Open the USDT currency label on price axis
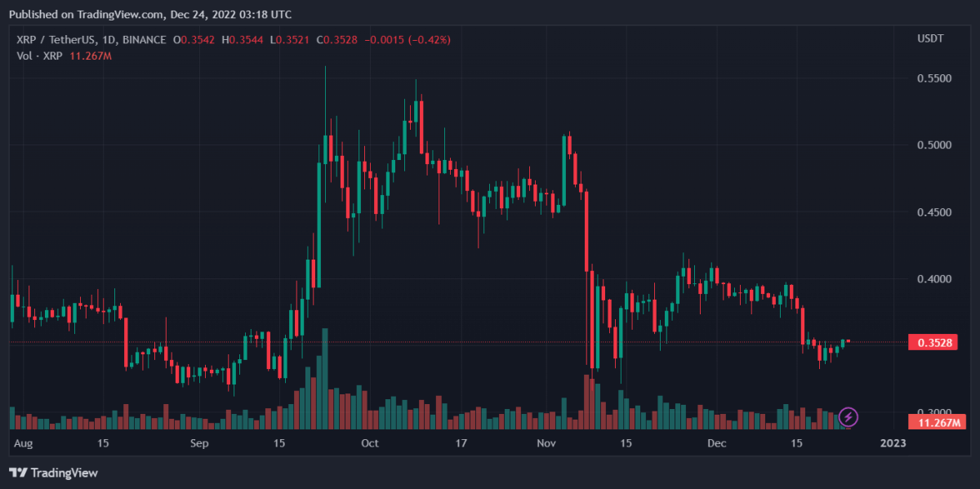Viewport: 980px width, 489px height. tap(931, 39)
